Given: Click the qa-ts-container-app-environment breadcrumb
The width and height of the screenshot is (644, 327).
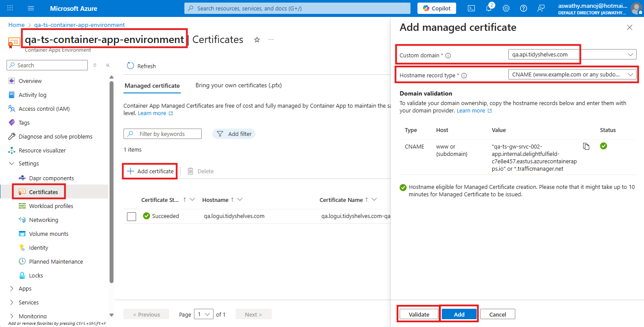Looking at the screenshot, I should pyautogui.click(x=80, y=25).
